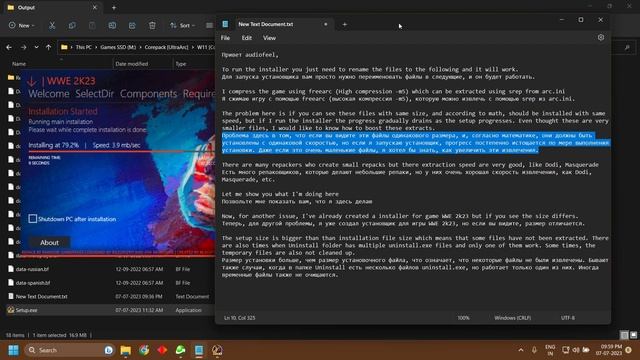Image resolution: width=640 pixels, height=360 pixels.
Task: Open the red diamond app on taskbar
Action: tap(162, 350)
